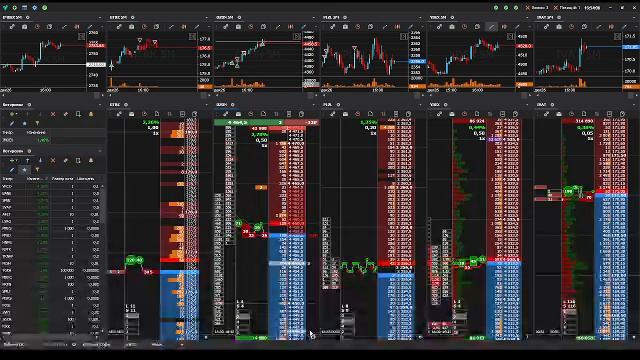
Task: Collapse the leftmost chart panel with its header dash
Action: (x=100, y=18)
